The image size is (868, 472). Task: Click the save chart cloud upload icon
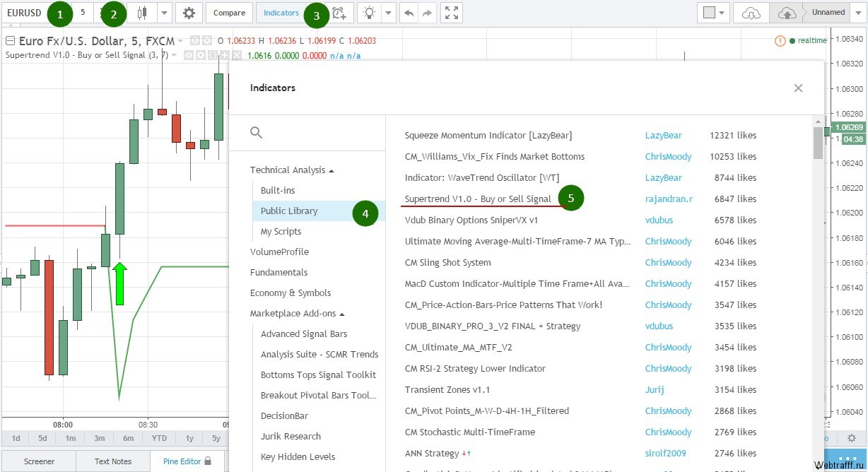pos(786,12)
